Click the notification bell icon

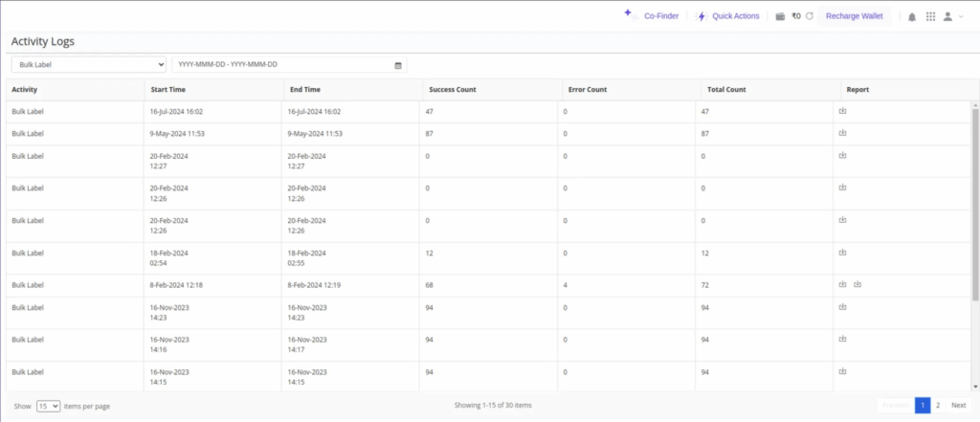(x=911, y=16)
